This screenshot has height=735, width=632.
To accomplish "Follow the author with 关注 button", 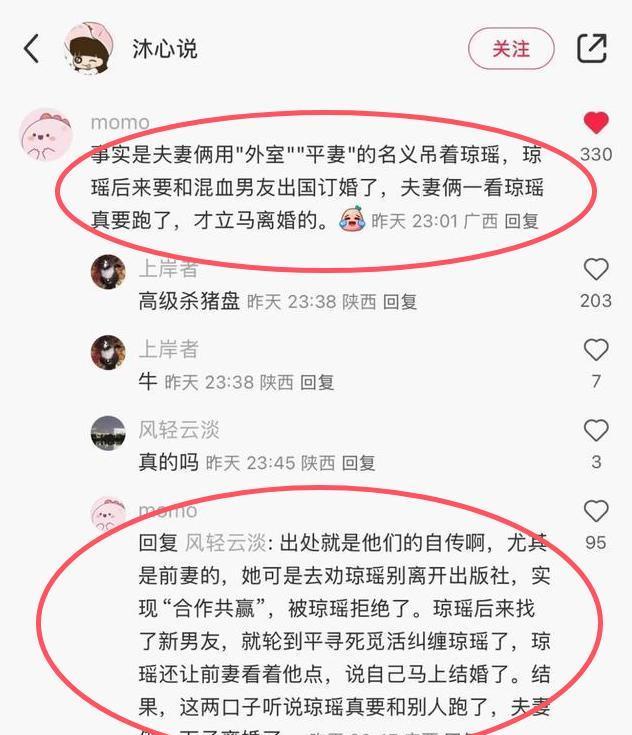I will tap(511, 49).
